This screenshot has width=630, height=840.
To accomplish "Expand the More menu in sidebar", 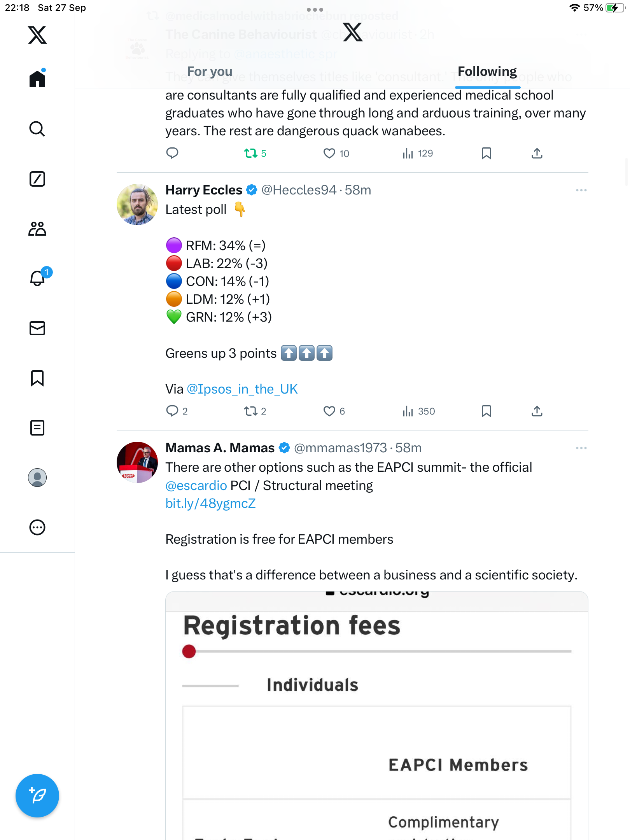I will (x=37, y=527).
